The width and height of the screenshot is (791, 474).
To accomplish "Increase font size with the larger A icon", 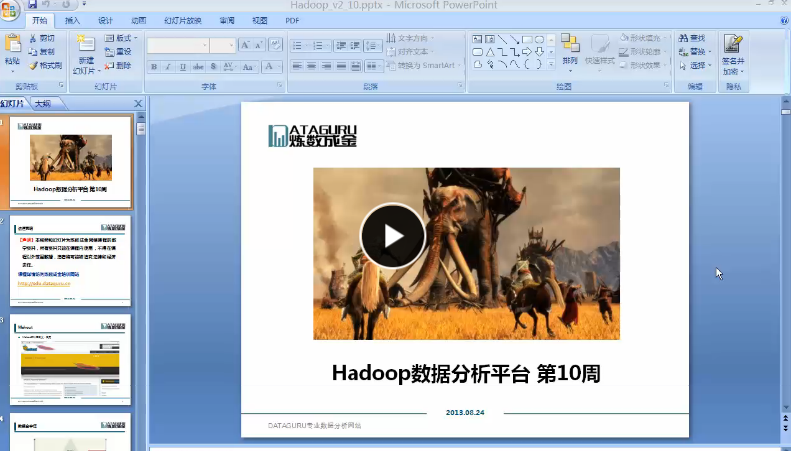I will coord(245,45).
